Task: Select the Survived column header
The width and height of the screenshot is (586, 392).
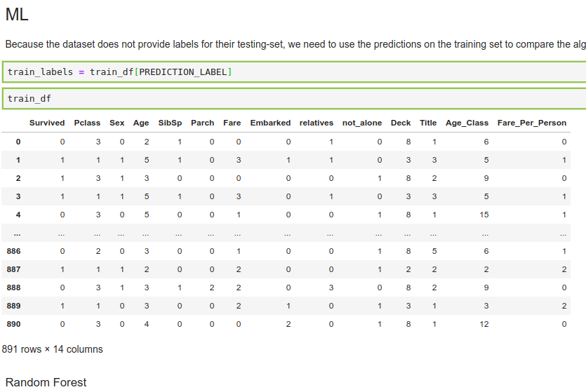Action: pyautogui.click(x=47, y=123)
